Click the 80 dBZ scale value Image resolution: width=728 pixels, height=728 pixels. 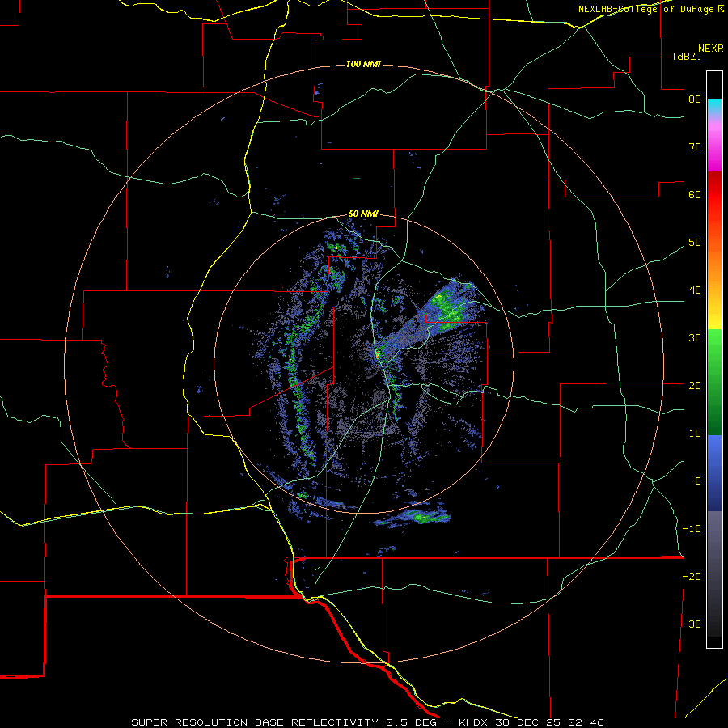point(695,99)
